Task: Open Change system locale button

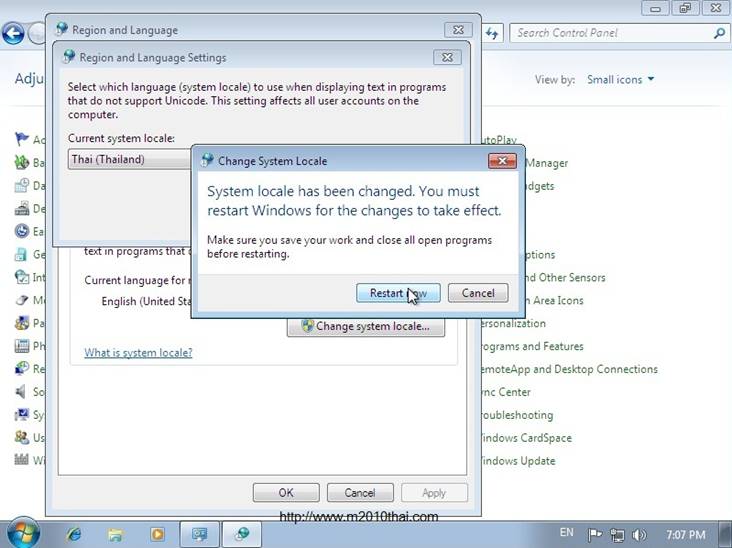Action: click(x=366, y=326)
